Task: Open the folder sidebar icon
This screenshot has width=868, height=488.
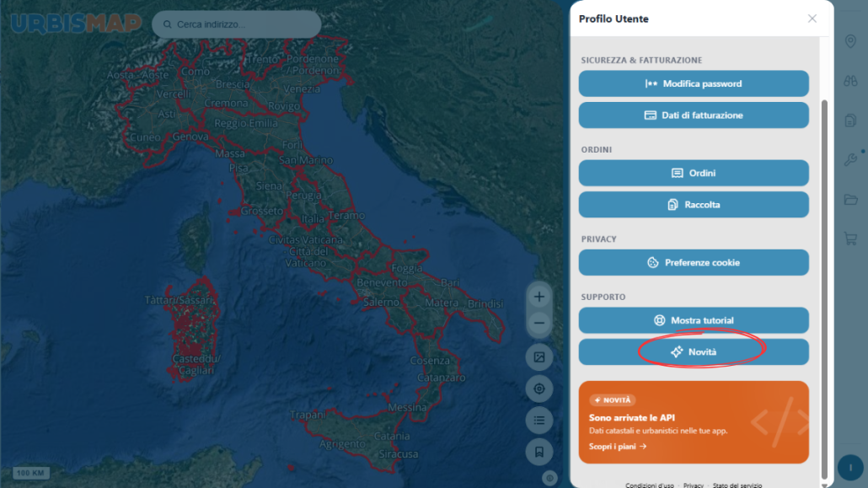Action: (850, 200)
